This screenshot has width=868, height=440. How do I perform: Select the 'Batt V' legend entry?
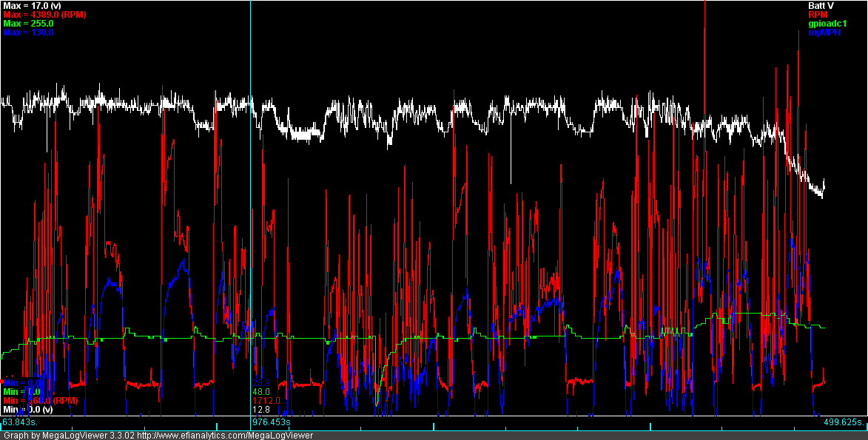(821, 5)
